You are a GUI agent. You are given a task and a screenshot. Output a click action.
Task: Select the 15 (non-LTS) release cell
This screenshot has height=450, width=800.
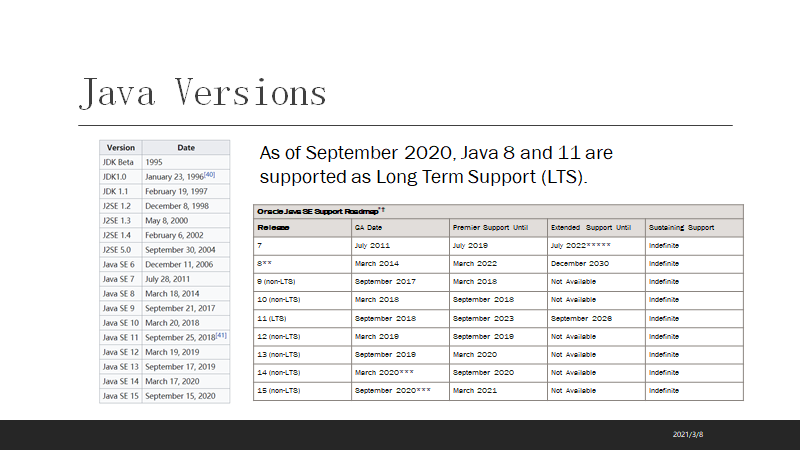click(x=303, y=391)
